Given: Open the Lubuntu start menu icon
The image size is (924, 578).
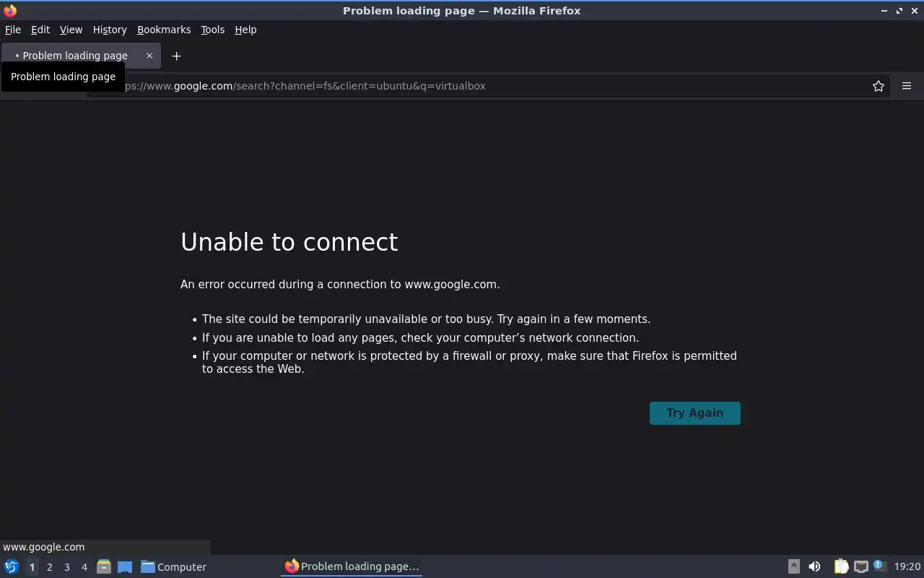Looking at the screenshot, I should click(x=12, y=566).
